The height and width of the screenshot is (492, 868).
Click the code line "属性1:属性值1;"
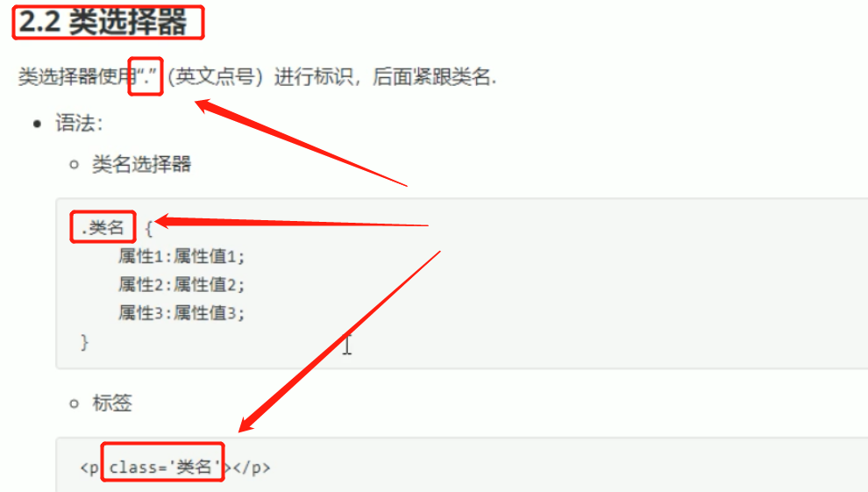[x=181, y=256]
